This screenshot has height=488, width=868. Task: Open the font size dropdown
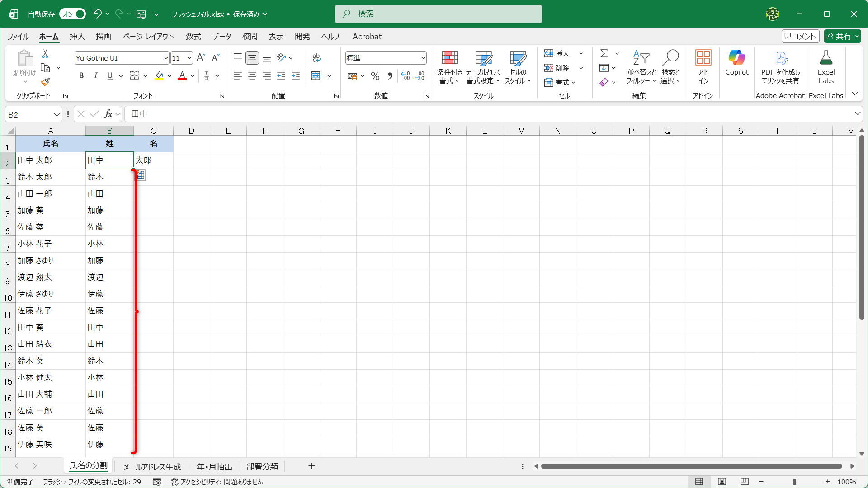pos(189,58)
